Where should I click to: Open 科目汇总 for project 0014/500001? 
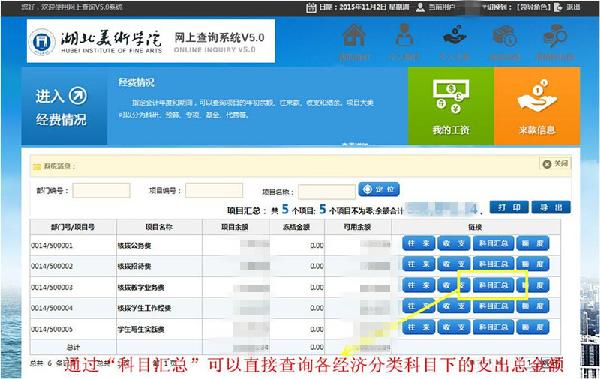coord(493,243)
